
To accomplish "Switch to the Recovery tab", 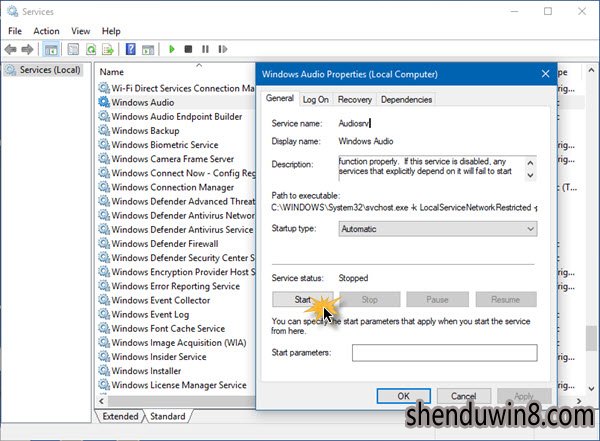I will [x=355, y=100].
